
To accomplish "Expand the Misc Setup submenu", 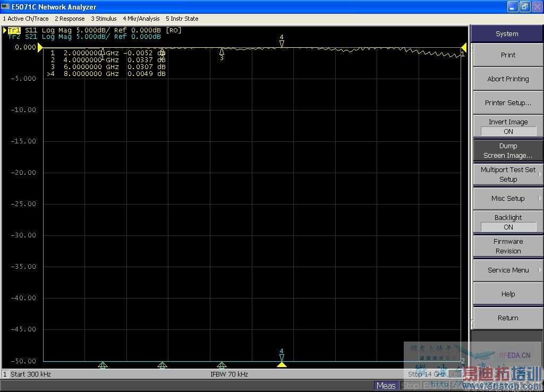I will click(508, 198).
